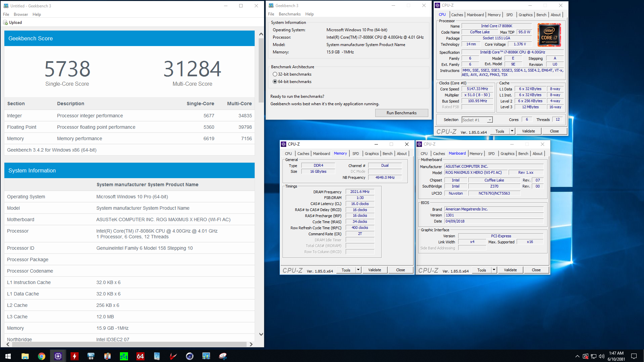Select the 32-bit benchmarks radio button
The image size is (644, 362).
pos(275,74)
